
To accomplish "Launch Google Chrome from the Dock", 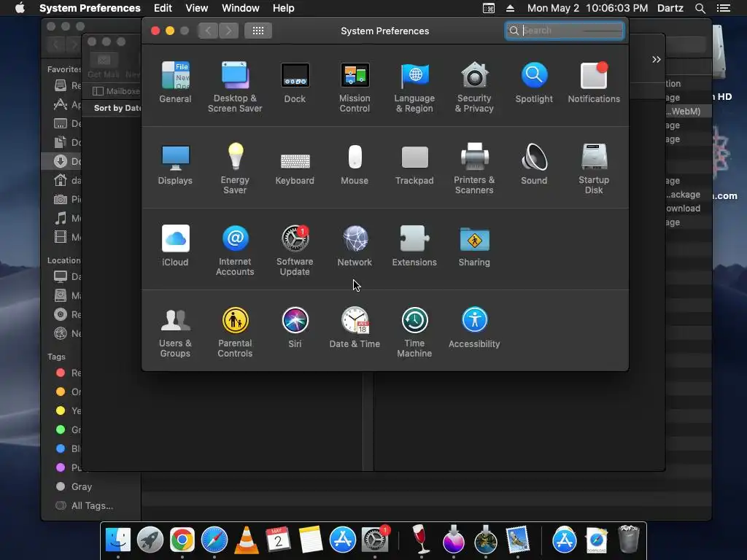I will click(182, 540).
